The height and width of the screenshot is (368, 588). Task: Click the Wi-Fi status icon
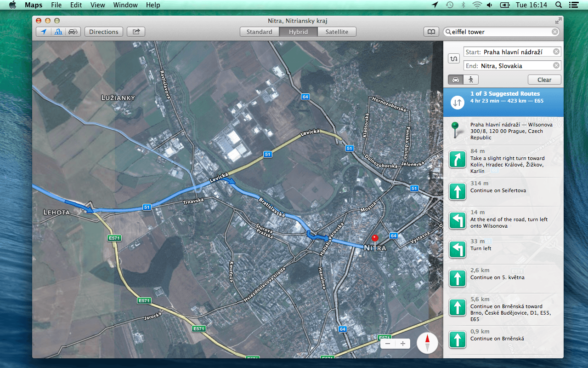(477, 5)
